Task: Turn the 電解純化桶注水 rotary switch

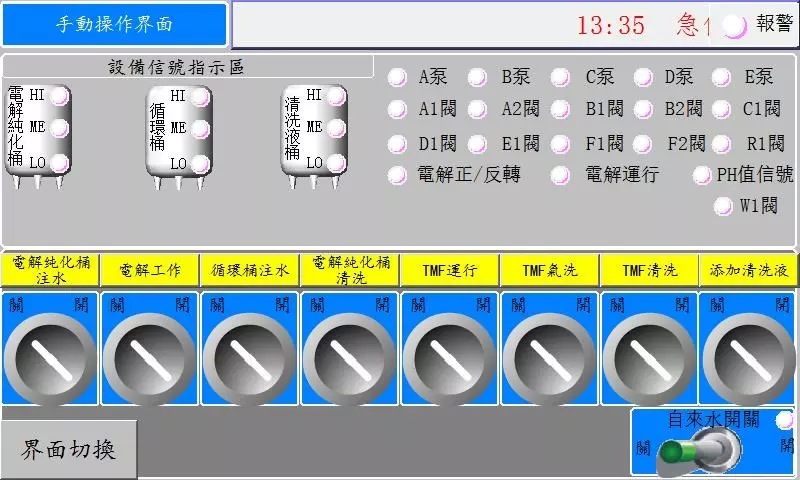Action: coord(50,360)
